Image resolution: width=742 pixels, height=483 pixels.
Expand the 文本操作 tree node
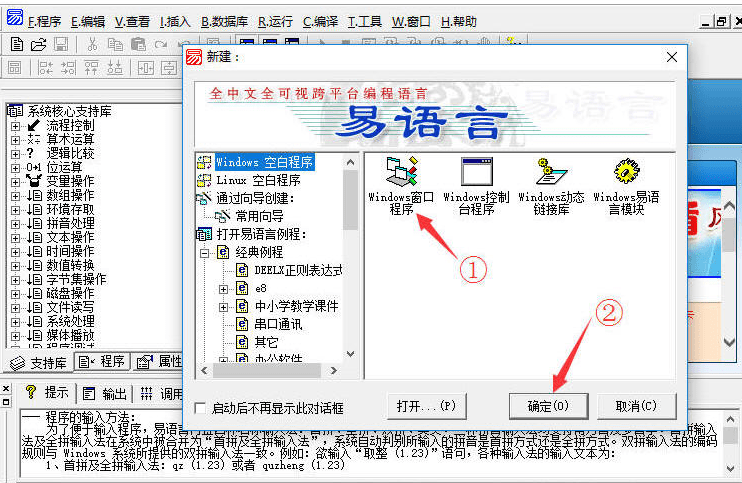pyautogui.click(x=15, y=238)
